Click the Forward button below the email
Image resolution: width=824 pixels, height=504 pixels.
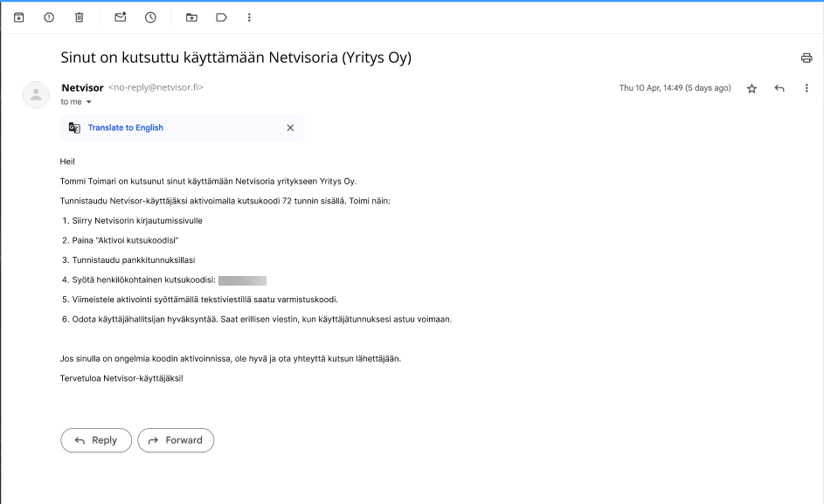click(x=176, y=440)
